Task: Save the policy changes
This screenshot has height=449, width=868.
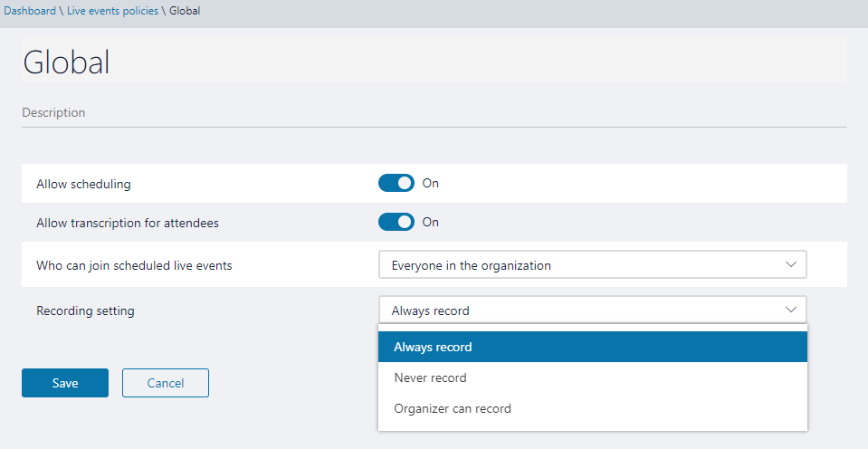Action: tap(65, 383)
